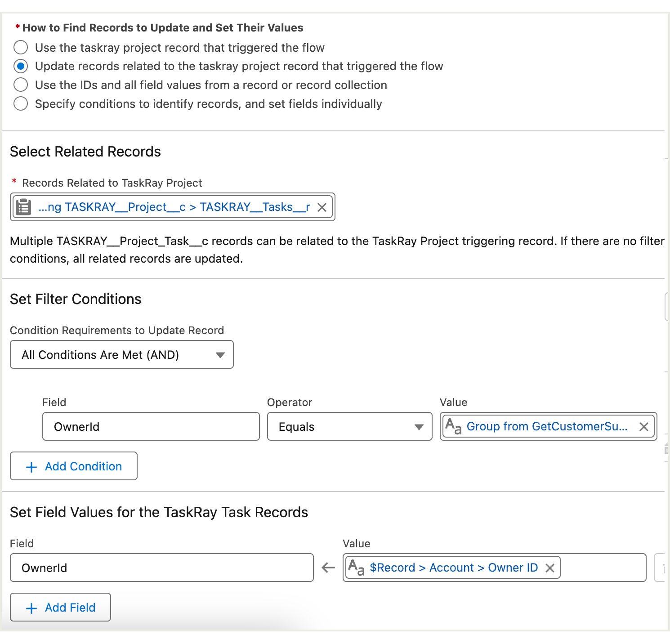Viewport: 670px width, 644px height.
Task: Click the 'Select Related Records' heading
Action: [x=85, y=152]
